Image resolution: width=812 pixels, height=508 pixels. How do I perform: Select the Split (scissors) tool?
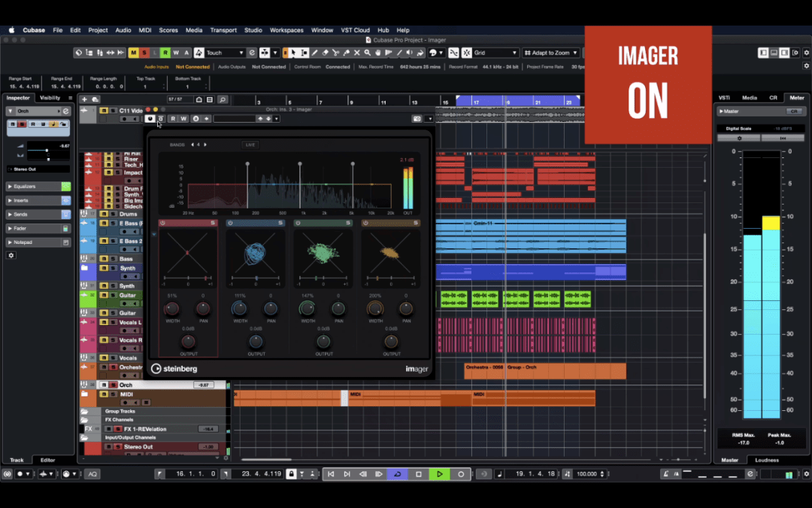click(336, 53)
